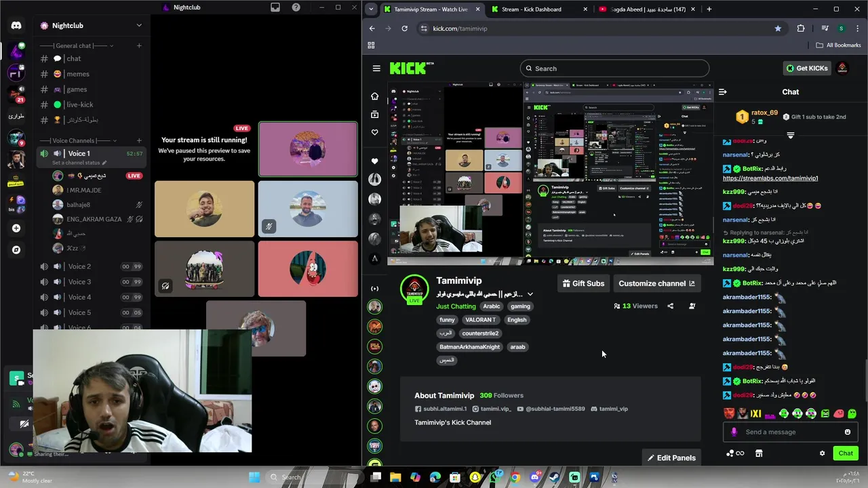The height and width of the screenshot is (488, 868).
Task: Select the Tamimivip Stream browser tab
Action: 432,9
